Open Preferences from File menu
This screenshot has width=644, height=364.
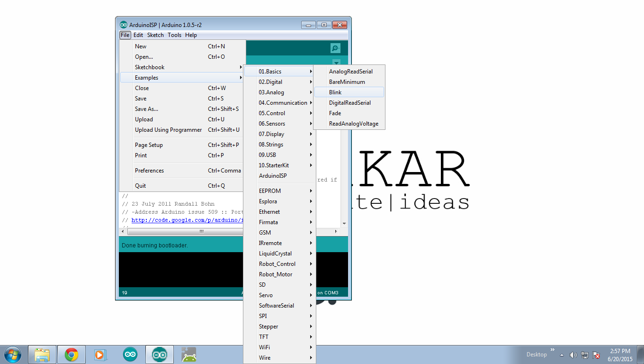[x=182, y=171]
